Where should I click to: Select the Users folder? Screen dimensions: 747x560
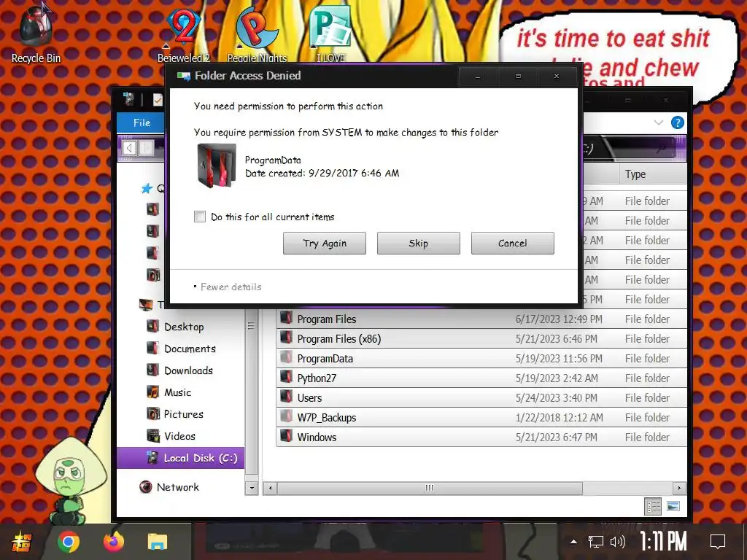(481, 397)
